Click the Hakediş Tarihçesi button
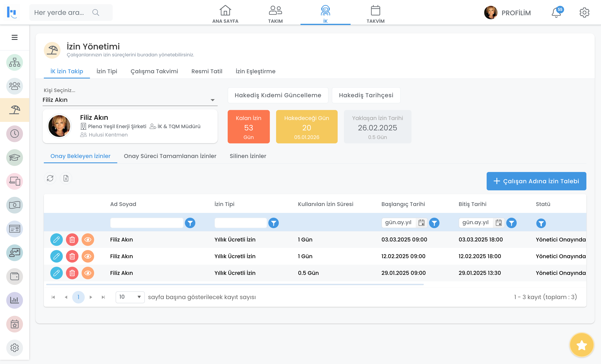 click(x=366, y=95)
